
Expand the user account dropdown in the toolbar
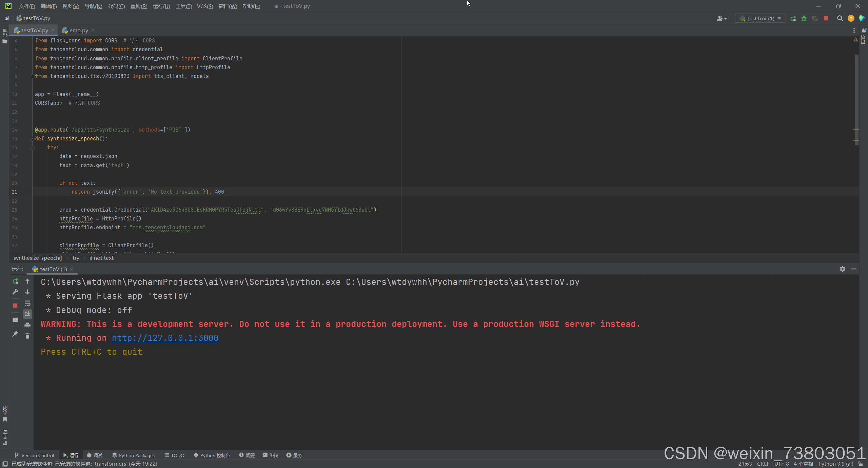point(722,19)
